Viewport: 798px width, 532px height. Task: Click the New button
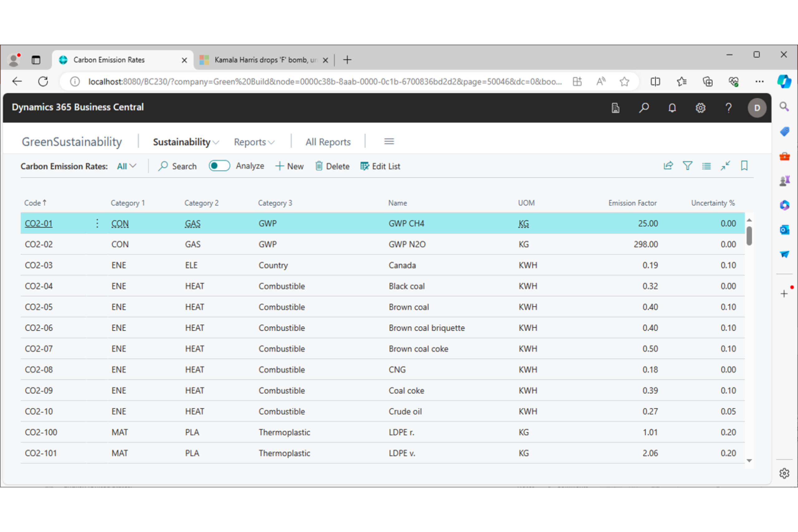pyautogui.click(x=289, y=166)
